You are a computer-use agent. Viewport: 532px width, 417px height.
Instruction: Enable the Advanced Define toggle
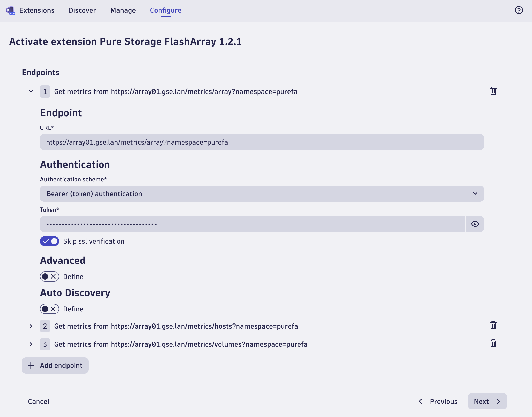50,276
